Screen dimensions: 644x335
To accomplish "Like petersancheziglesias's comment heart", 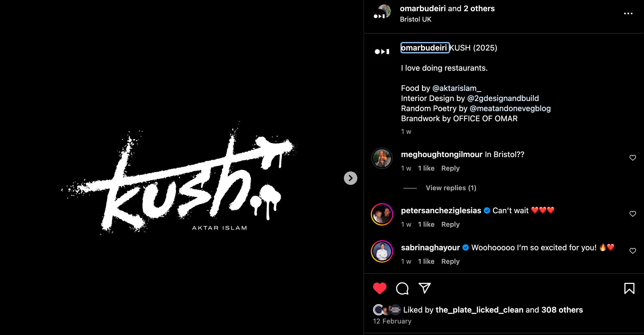I will pyautogui.click(x=633, y=214).
